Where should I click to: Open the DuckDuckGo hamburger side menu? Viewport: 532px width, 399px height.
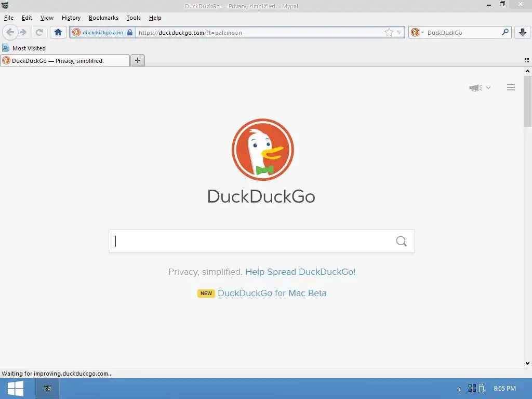pyautogui.click(x=511, y=87)
